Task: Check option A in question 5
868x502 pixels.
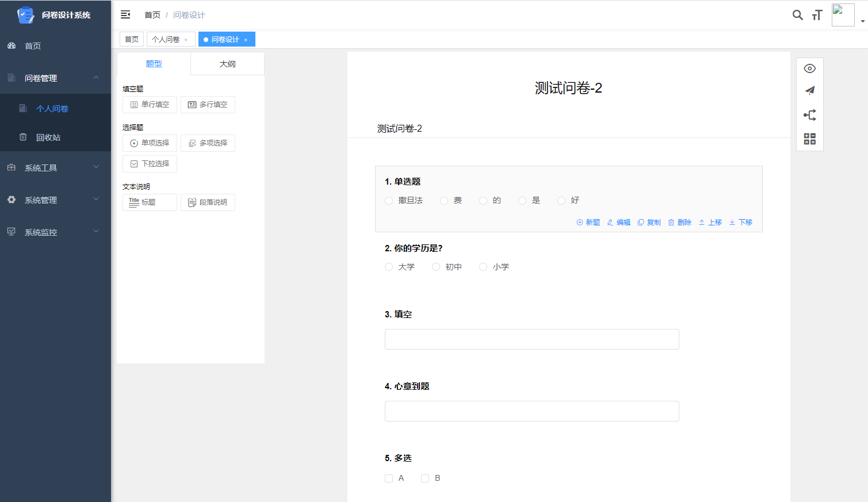Action: click(389, 478)
